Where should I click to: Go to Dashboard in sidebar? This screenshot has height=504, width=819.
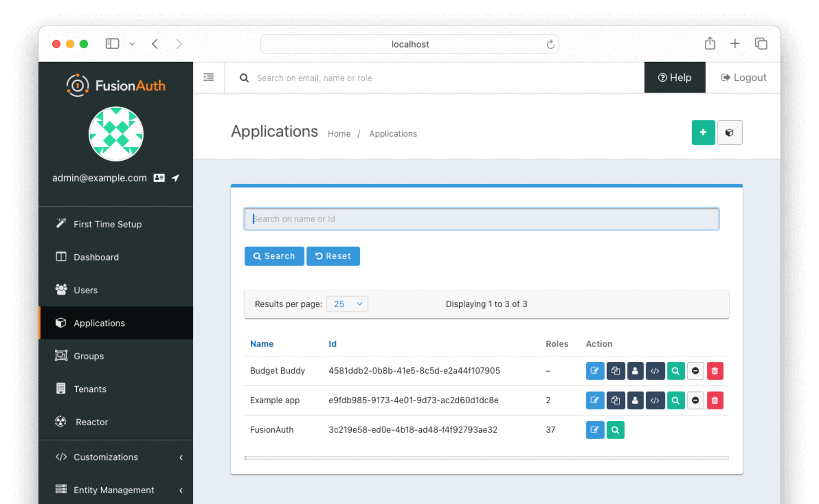(116, 257)
